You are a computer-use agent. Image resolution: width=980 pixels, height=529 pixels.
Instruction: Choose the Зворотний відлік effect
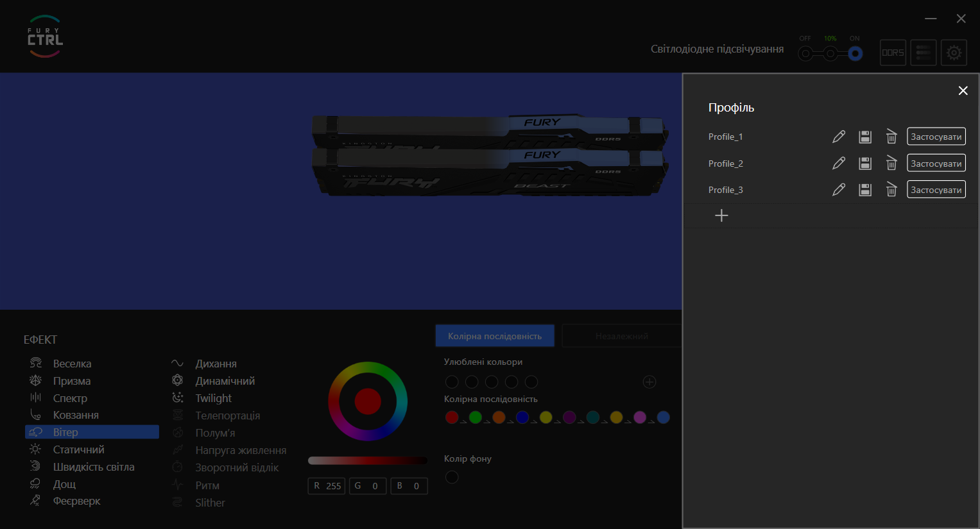tap(237, 467)
